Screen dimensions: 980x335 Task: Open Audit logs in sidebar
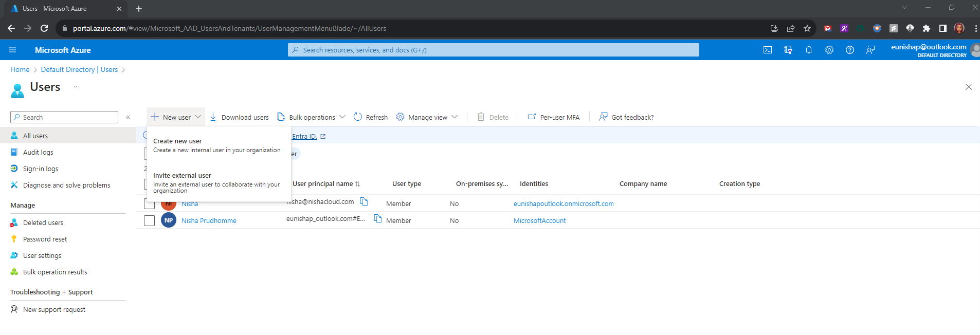click(x=38, y=152)
